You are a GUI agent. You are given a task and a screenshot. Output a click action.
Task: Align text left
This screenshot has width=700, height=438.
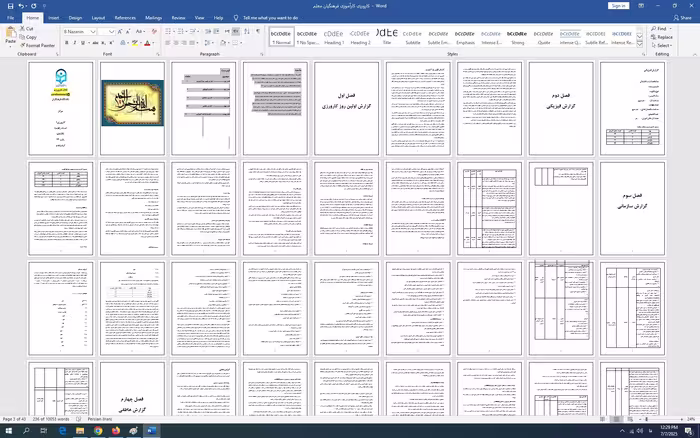(x=168, y=43)
